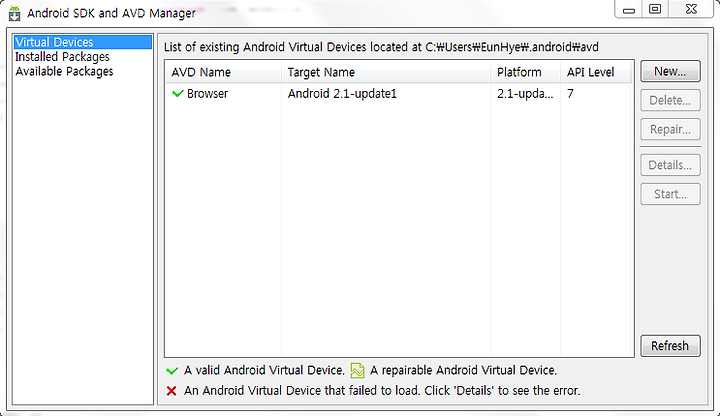Viewport: 720px width, 416px height.
Task: Select the Browser AVD row name
Action: point(207,94)
